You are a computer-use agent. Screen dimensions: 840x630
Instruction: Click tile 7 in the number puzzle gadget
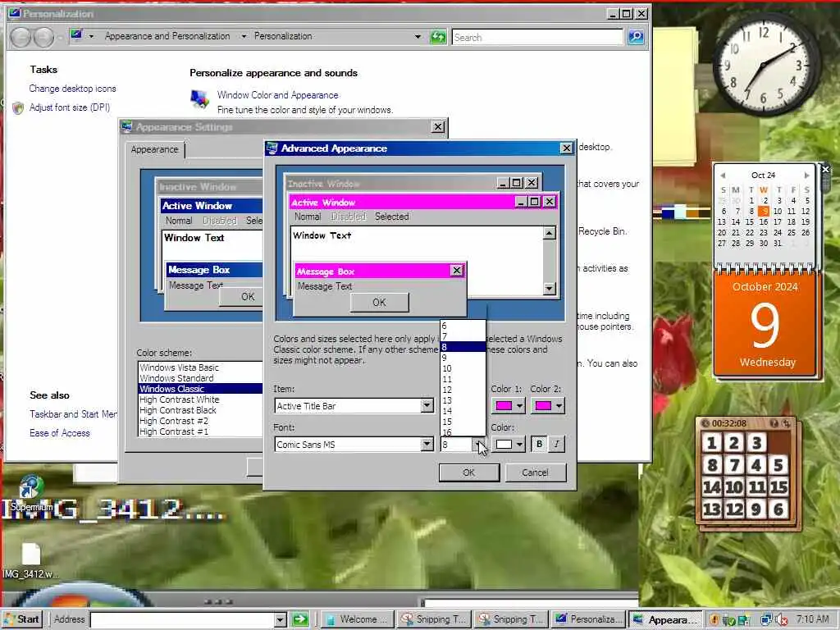(x=734, y=465)
